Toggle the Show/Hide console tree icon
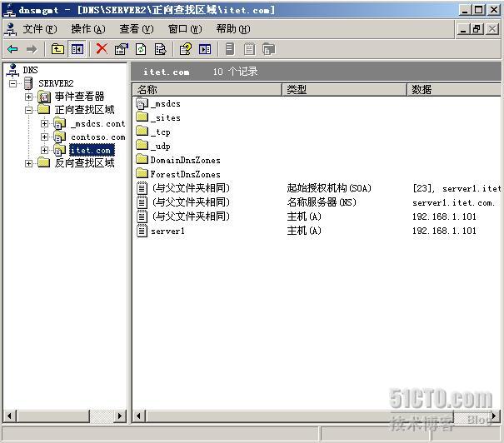 coord(77,49)
